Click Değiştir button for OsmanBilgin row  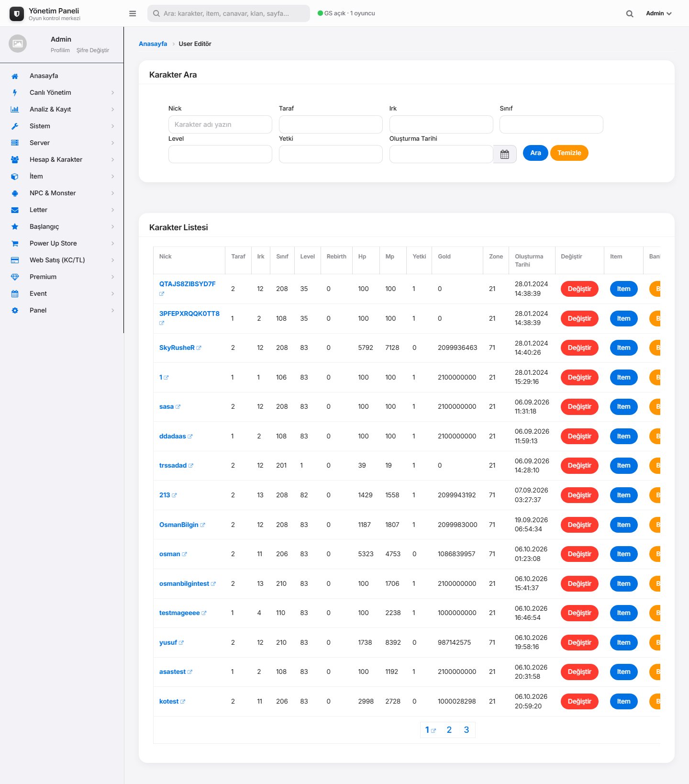click(x=579, y=525)
